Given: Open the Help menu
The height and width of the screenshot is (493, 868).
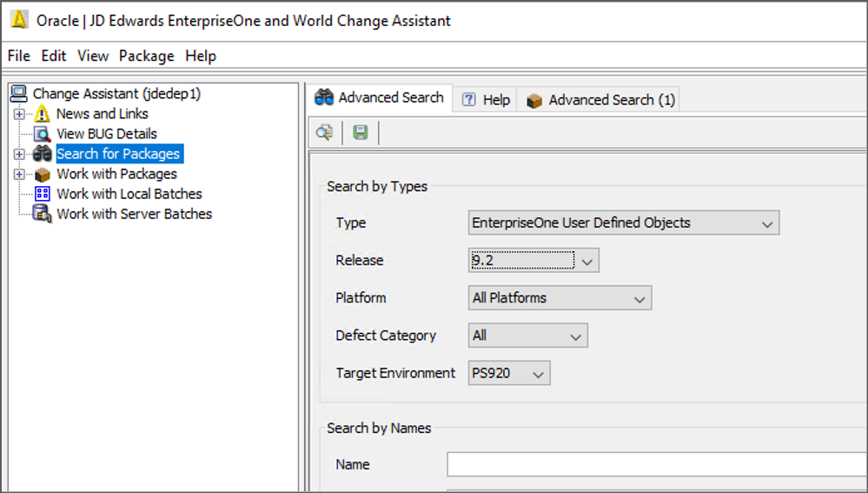Looking at the screenshot, I should point(201,56).
